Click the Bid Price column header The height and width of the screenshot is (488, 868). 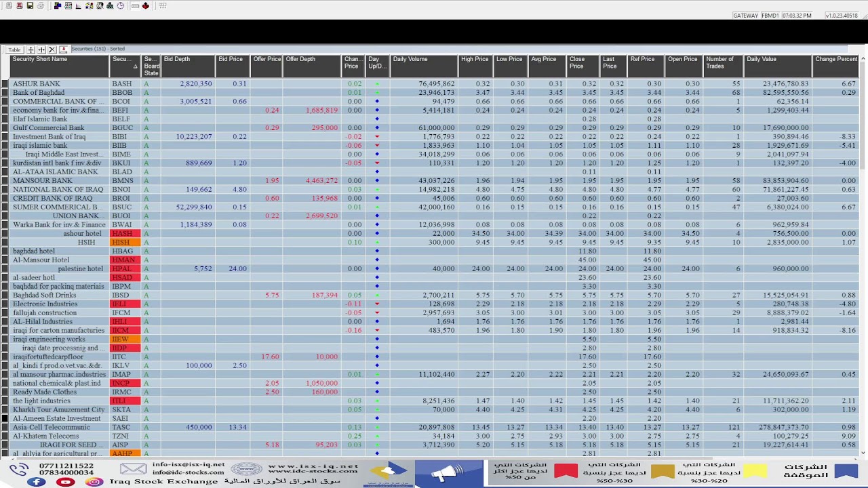coord(233,66)
